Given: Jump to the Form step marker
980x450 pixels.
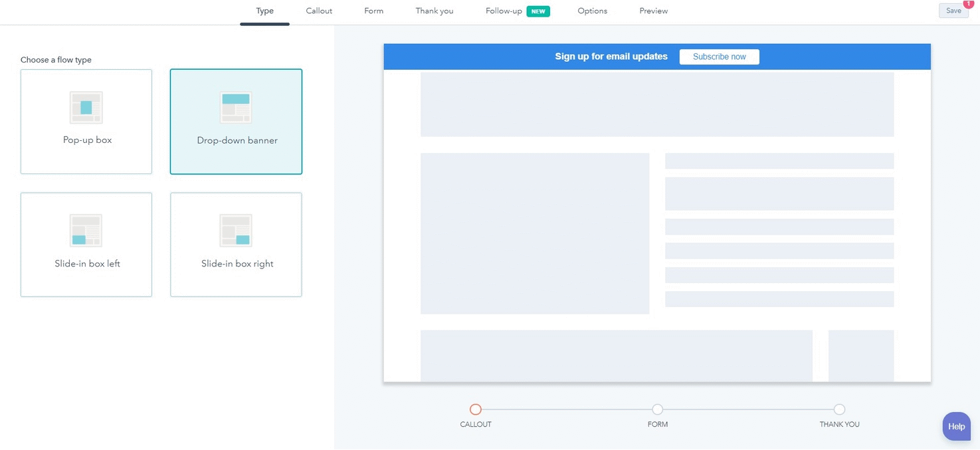Looking at the screenshot, I should (658, 409).
